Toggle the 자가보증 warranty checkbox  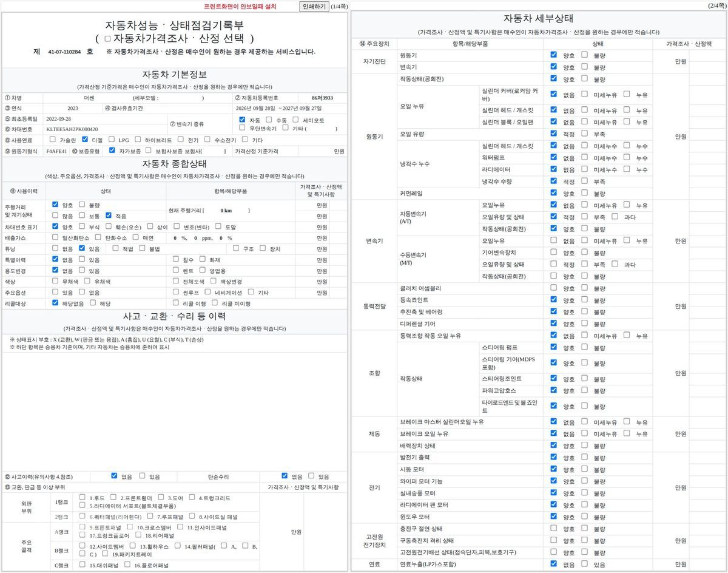point(112,150)
